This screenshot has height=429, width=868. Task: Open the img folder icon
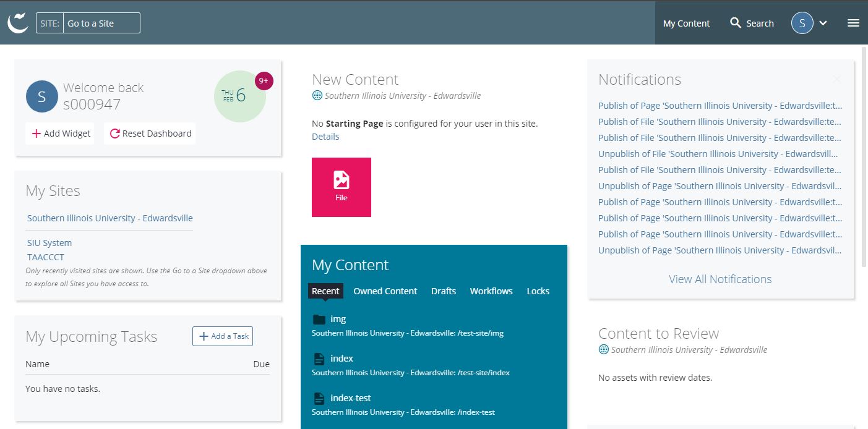[319, 319]
